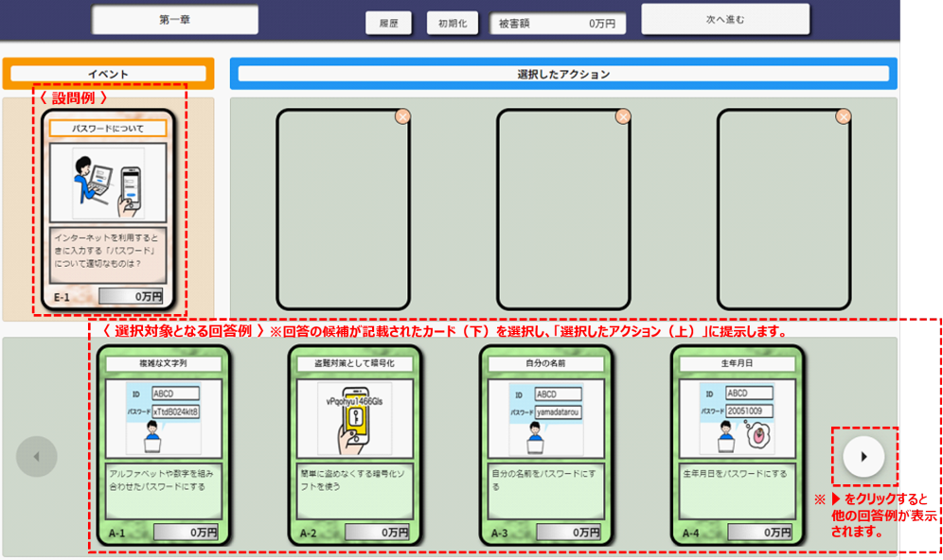Select the last empty action card slot
Image resolution: width=943 pixels, height=560 pixels.
(x=784, y=209)
